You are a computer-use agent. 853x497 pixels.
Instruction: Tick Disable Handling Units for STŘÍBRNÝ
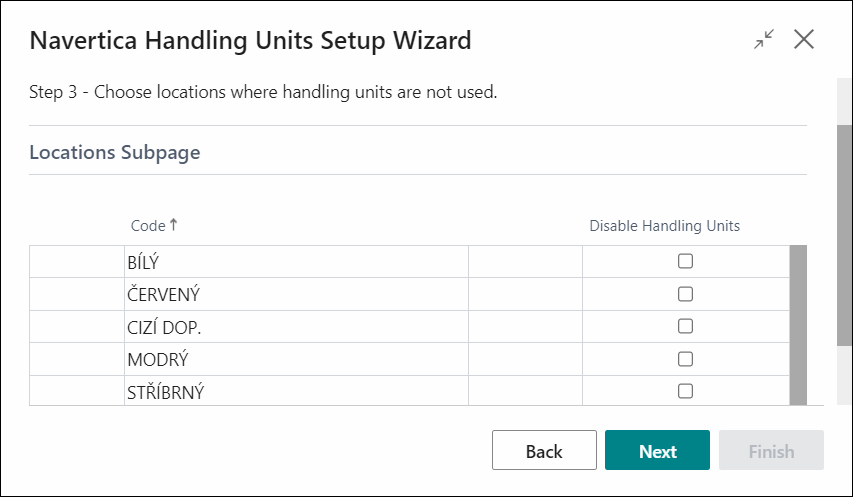pyautogui.click(x=685, y=391)
